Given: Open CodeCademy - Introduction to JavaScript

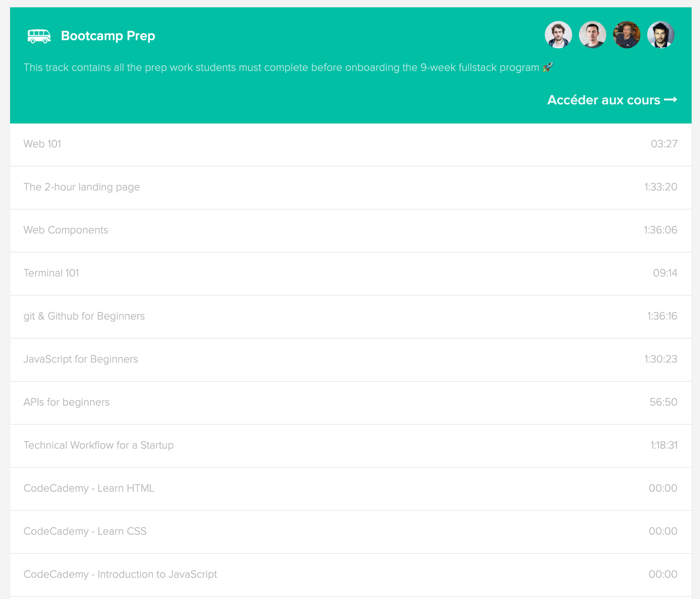Looking at the screenshot, I should (120, 574).
